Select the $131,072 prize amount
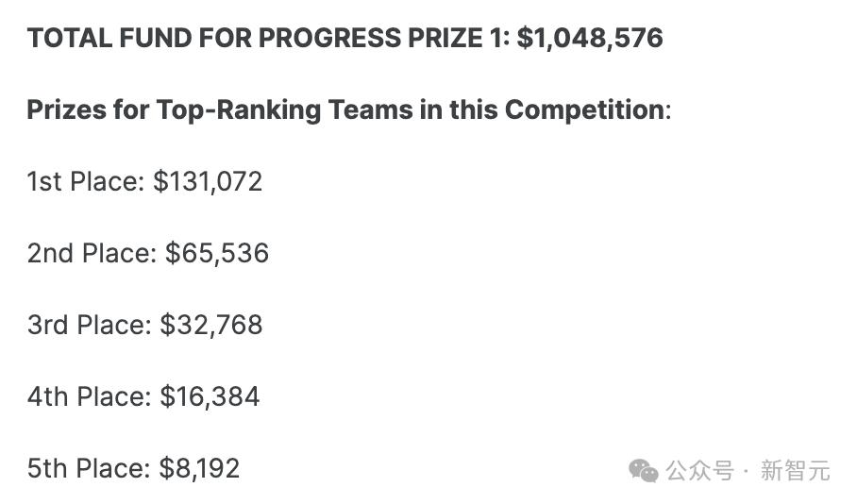The width and height of the screenshot is (857, 504). click(x=208, y=181)
